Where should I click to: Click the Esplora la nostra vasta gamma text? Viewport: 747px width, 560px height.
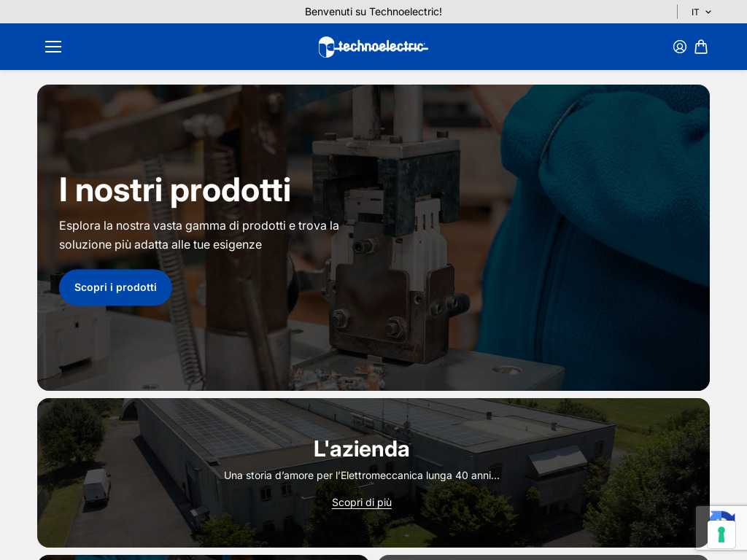click(198, 235)
